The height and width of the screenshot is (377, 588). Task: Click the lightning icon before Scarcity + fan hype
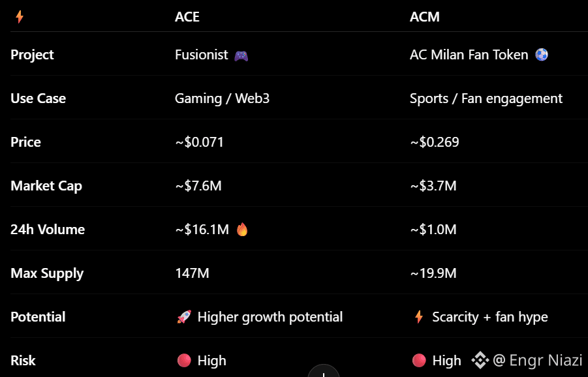(x=419, y=316)
